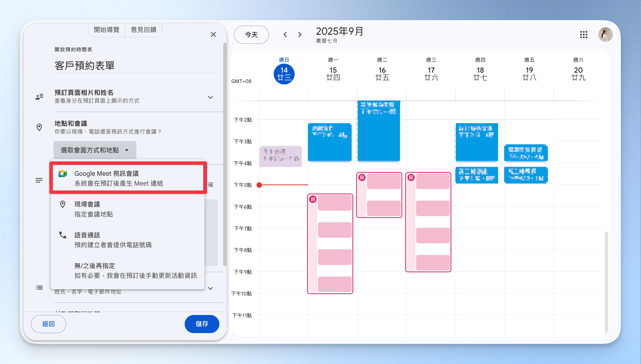Viewport: 641px width, 364px height.
Task: Go to previous week arrow
Action: point(285,35)
